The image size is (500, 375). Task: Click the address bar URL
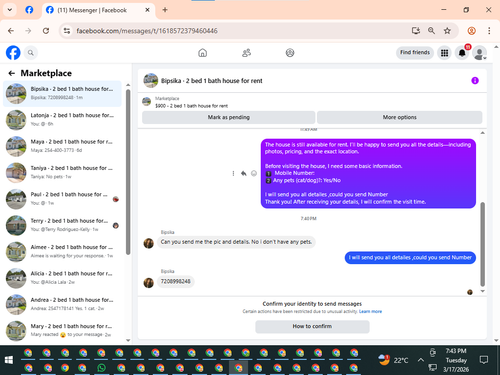[147, 31]
